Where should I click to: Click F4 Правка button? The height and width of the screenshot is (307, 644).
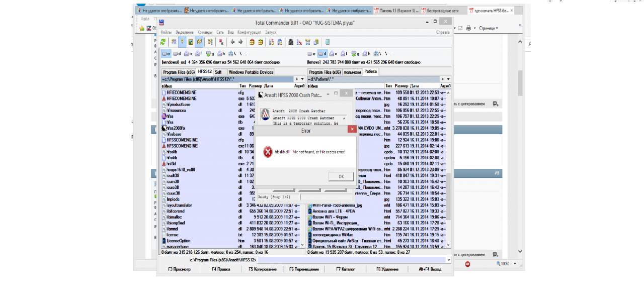221,269
